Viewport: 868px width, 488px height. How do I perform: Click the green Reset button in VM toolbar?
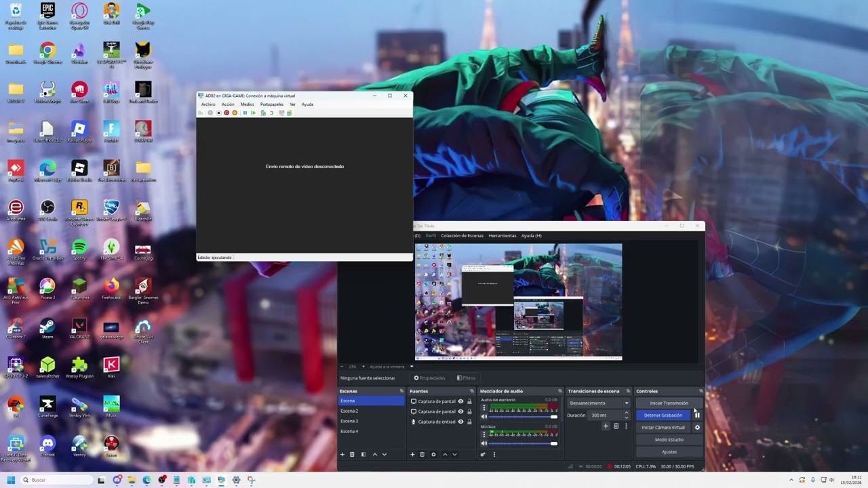(254, 113)
